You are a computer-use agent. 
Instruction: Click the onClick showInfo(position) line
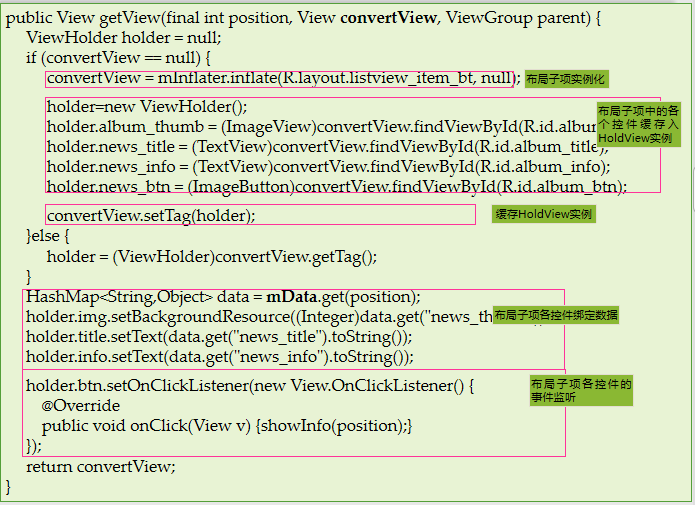(227, 426)
